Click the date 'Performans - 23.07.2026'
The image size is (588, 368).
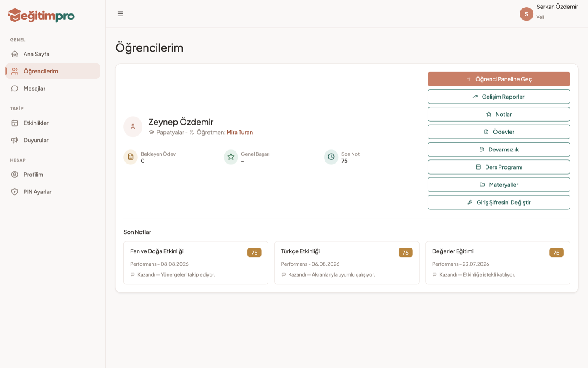tap(461, 264)
